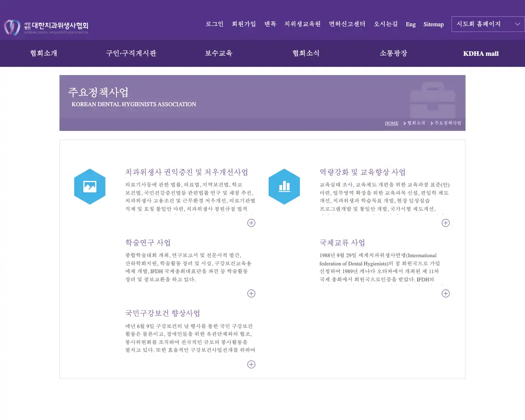Click the 로그인 link

pyautogui.click(x=214, y=24)
